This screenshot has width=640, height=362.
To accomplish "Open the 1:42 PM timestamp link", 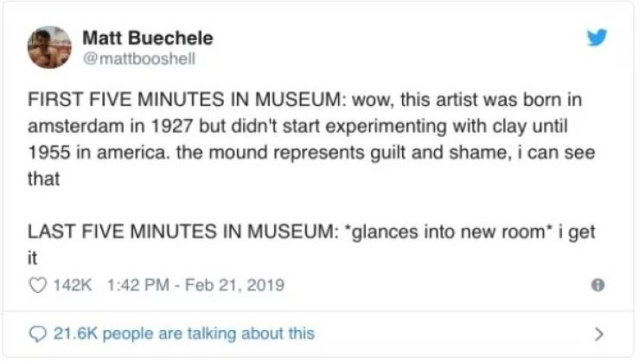I will coord(138,285).
